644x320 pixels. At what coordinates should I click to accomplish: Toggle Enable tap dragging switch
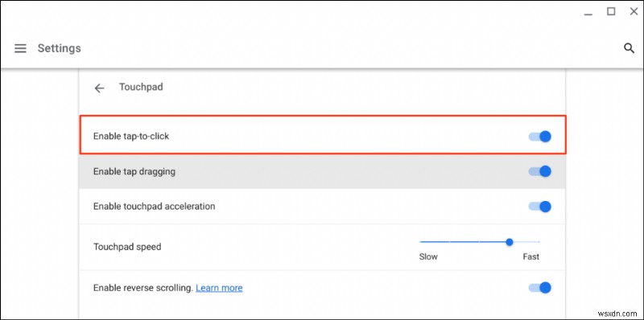tap(539, 171)
